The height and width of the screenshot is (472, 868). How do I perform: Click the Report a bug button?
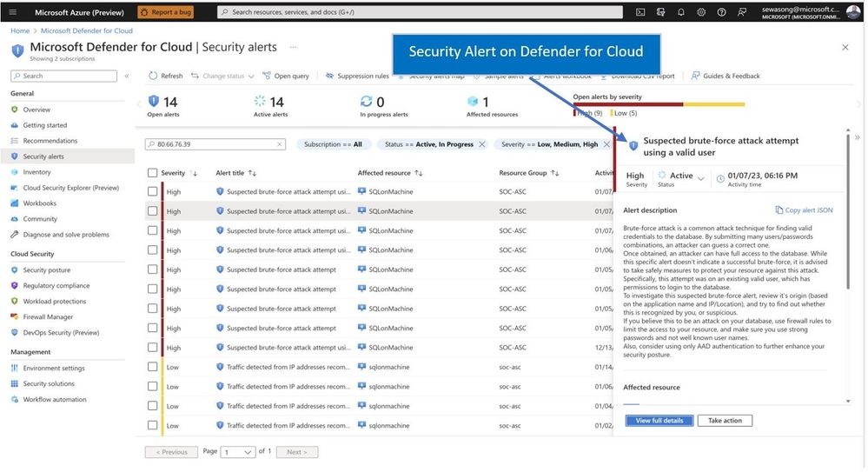coord(165,12)
